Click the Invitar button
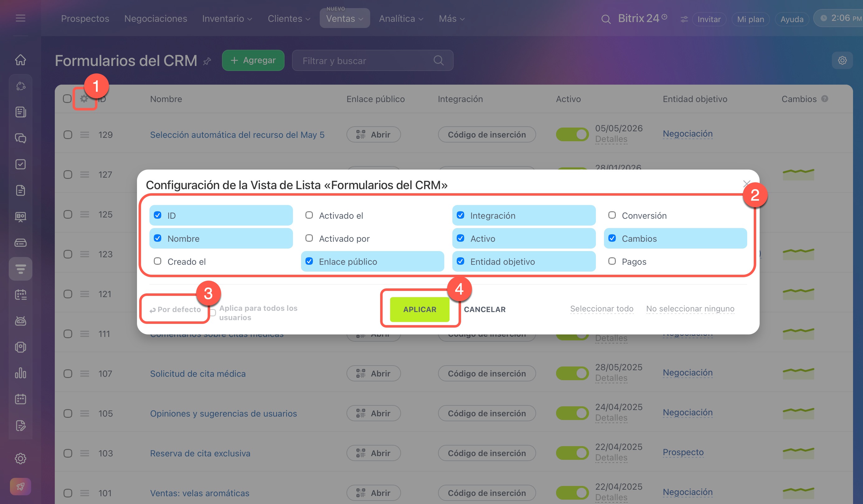The height and width of the screenshot is (504, 863). click(x=709, y=20)
